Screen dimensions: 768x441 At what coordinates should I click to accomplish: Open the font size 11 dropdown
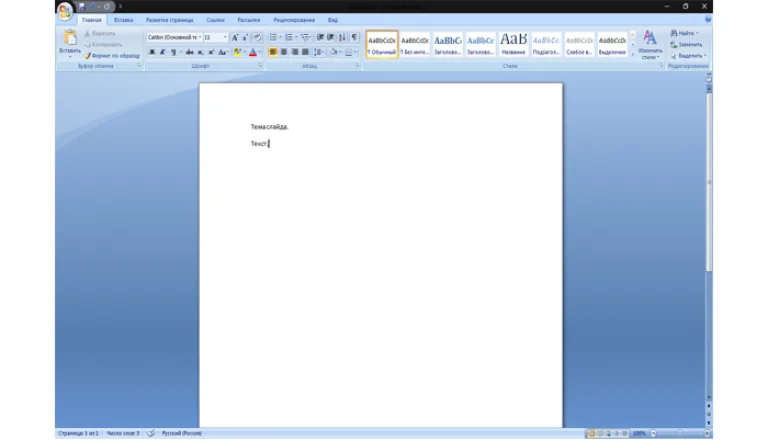coord(225,38)
